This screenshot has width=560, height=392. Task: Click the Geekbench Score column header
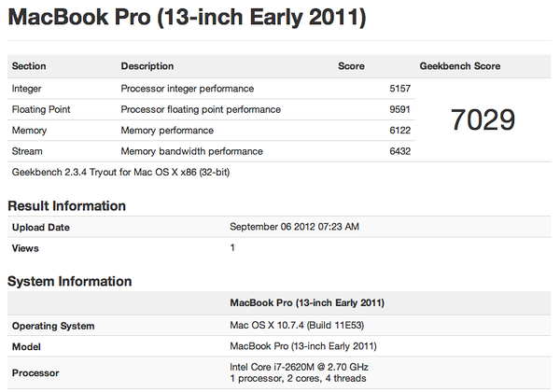pos(459,66)
